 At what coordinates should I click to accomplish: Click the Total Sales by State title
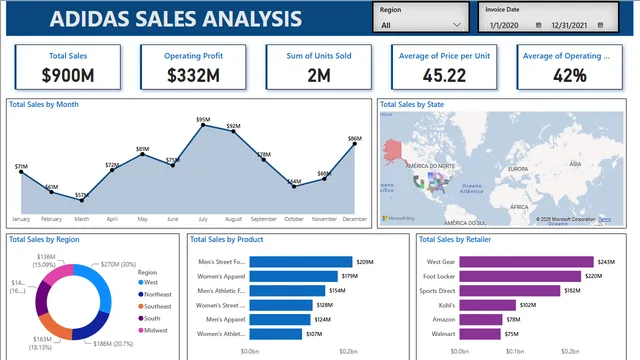tap(412, 104)
